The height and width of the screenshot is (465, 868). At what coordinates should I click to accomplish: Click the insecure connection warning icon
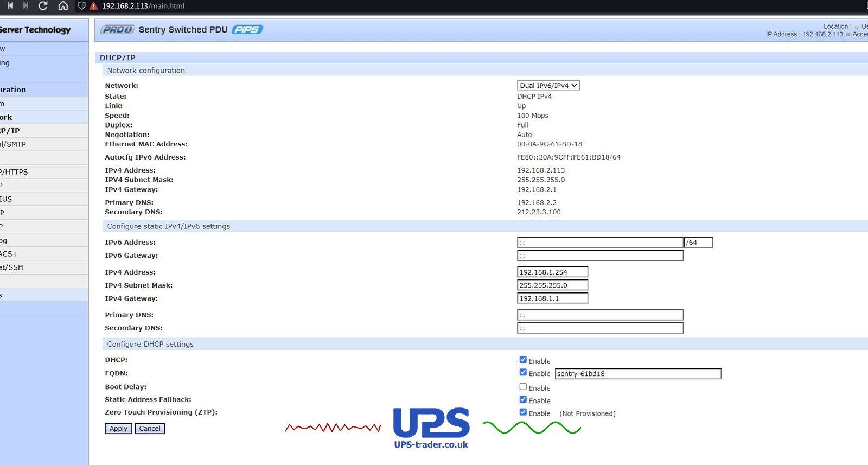(93, 6)
